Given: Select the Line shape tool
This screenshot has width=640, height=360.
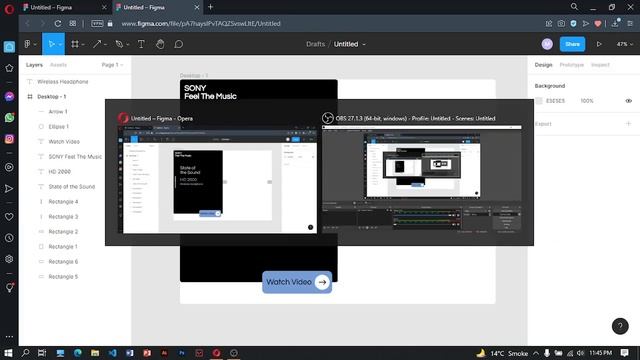Looking at the screenshot, I should coord(97,44).
